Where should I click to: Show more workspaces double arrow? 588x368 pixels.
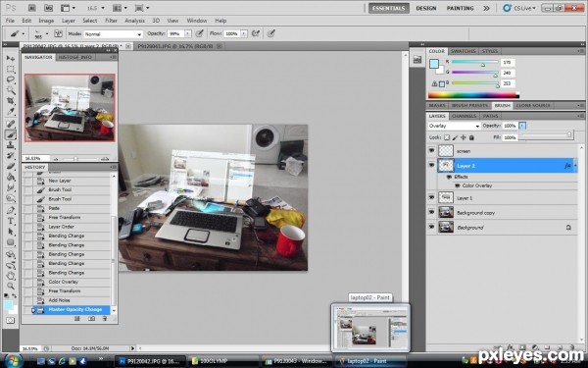pyautogui.click(x=486, y=8)
